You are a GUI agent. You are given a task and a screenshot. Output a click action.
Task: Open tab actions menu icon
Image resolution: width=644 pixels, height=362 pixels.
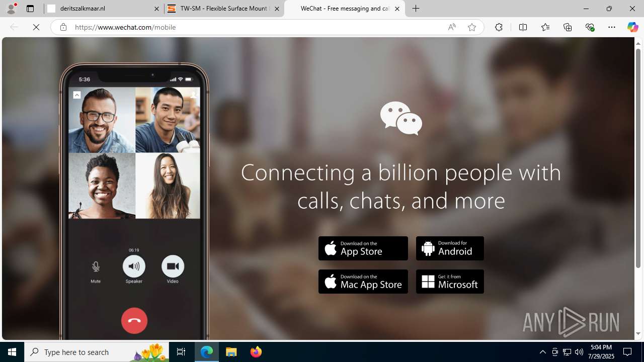point(30,9)
